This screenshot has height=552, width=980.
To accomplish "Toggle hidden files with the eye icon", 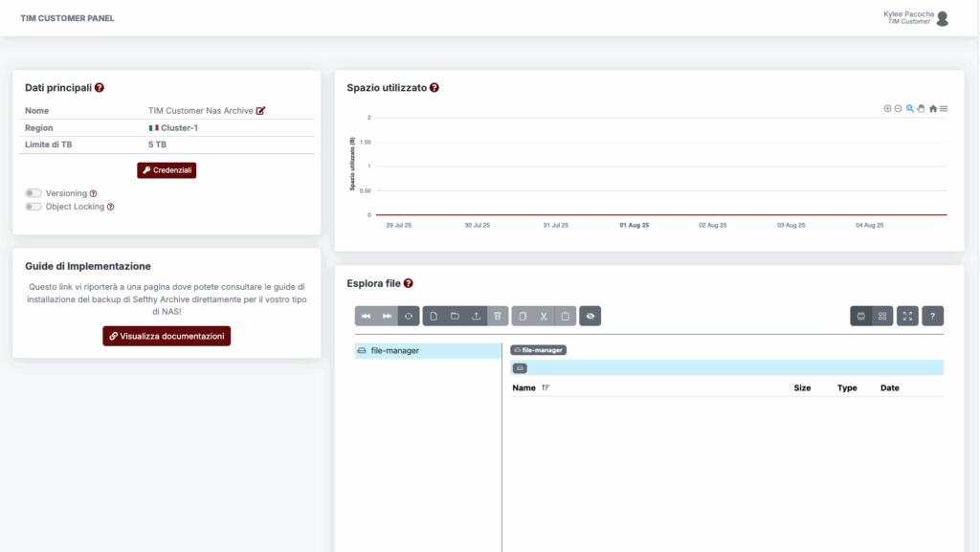I will tap(590, 316).
